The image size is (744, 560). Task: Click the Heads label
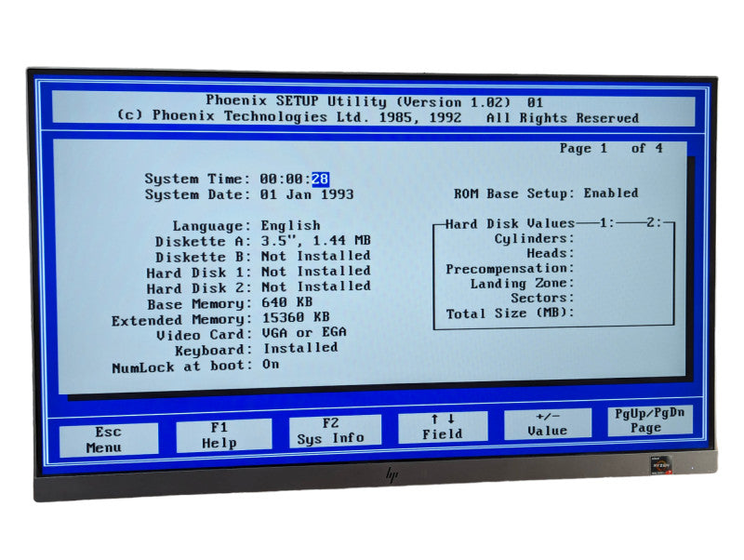point(550,253)
